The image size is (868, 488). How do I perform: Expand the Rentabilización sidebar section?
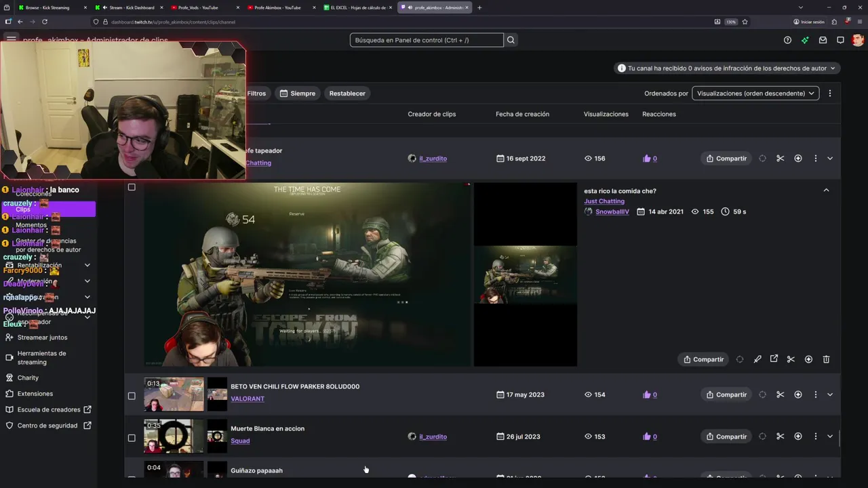[x=87, y=265]
